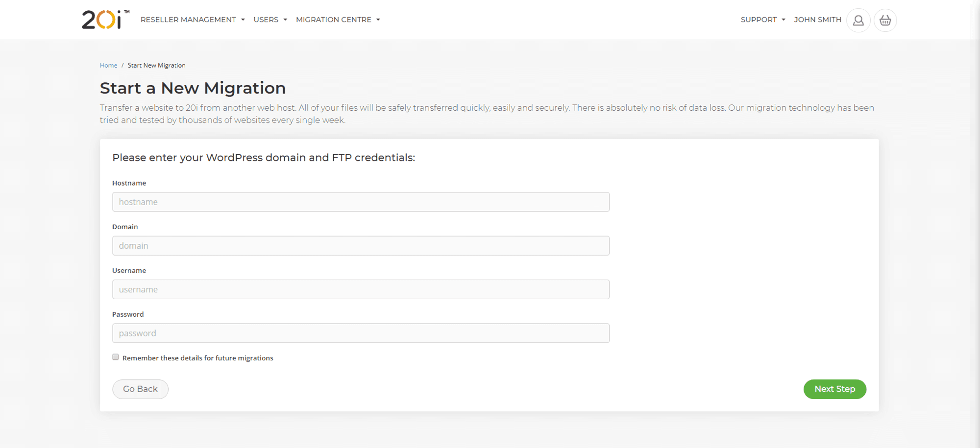Focus the Domain input field
980x448 pixels.
click(x=361, y=245)
